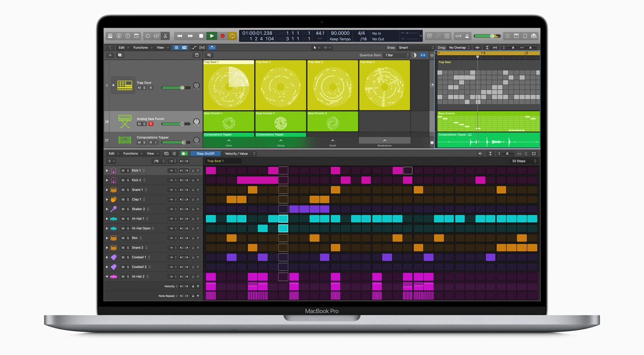Viewport: 644px width, 355px height.
Task: Expand the Trap Door track stack triangle
Action: 113,85
